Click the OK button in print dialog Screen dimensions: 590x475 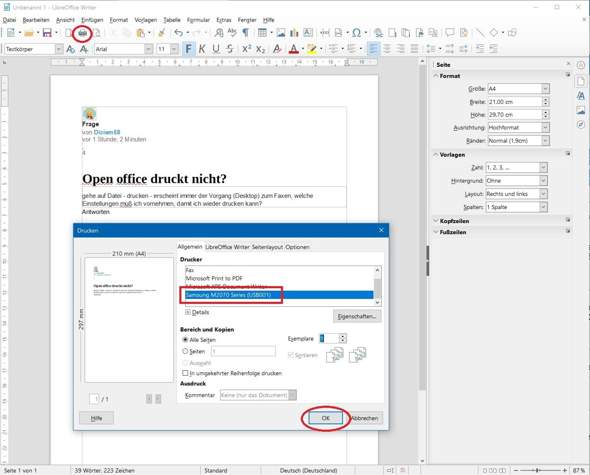pyautogui.click(x=326, y=418)
